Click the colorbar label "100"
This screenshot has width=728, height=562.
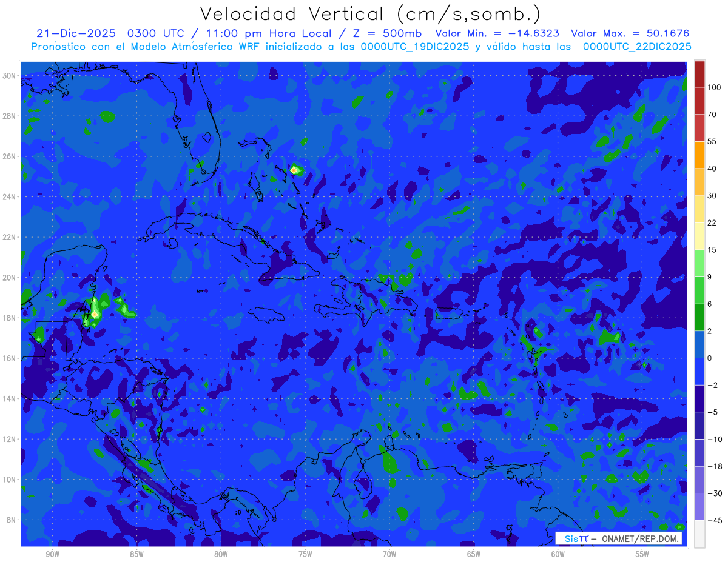[x=714, y=87]
